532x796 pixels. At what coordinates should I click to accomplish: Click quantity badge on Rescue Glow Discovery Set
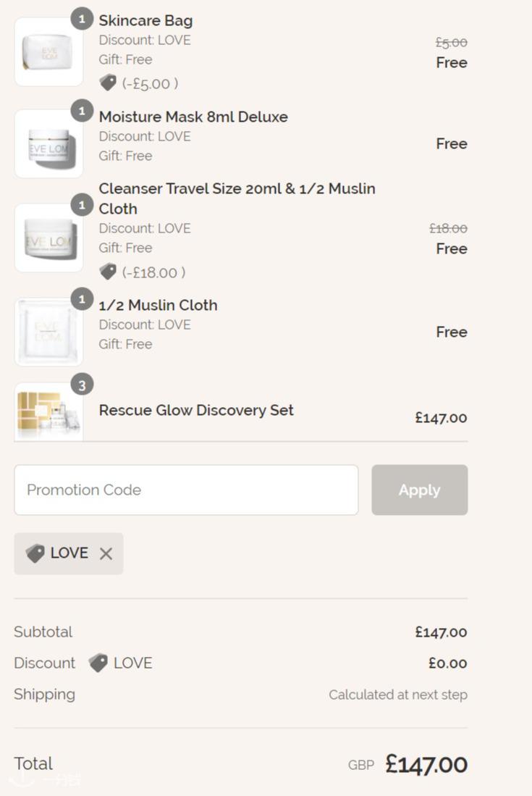82,385
